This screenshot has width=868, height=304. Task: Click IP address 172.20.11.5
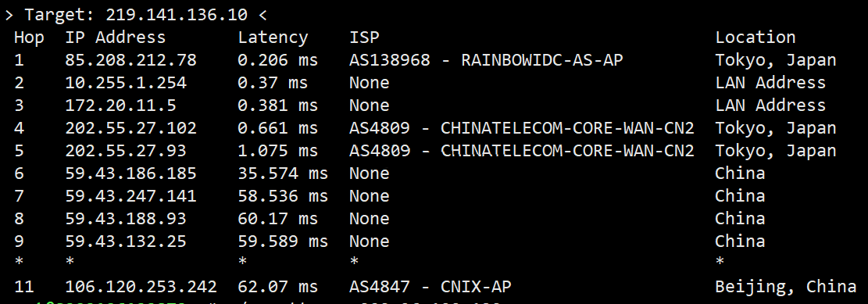coord(120,106)
